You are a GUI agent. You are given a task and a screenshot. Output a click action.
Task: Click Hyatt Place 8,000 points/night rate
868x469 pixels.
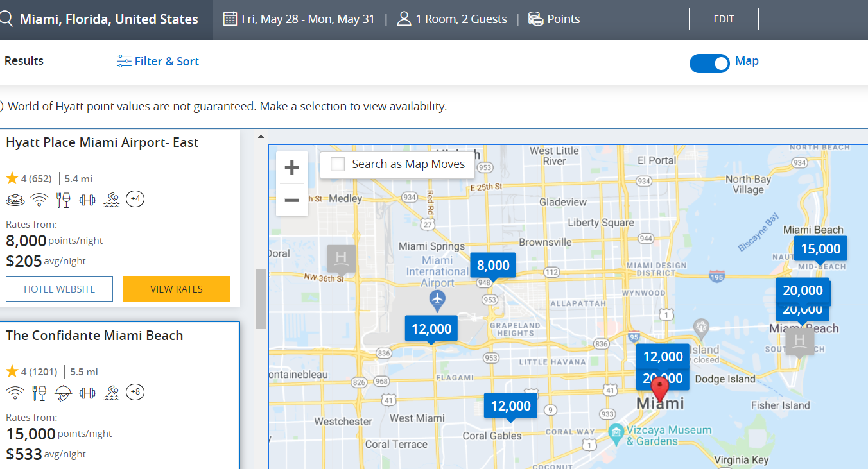54,241
